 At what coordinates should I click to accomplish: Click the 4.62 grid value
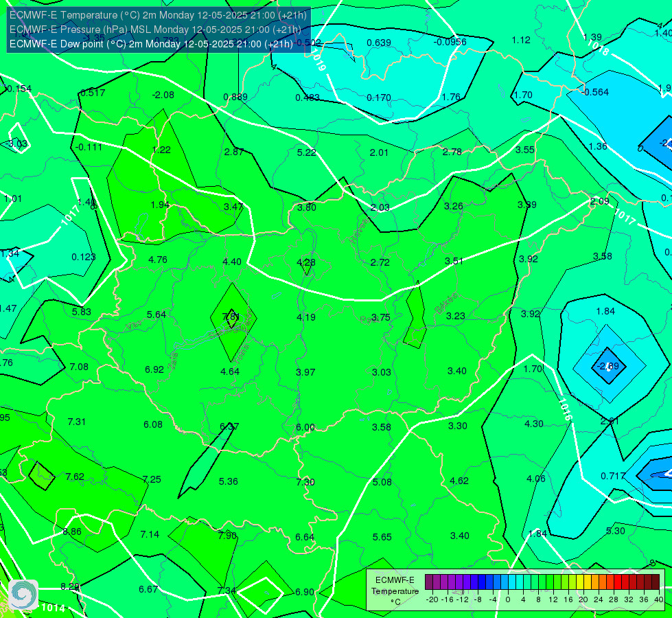point(459,481)
